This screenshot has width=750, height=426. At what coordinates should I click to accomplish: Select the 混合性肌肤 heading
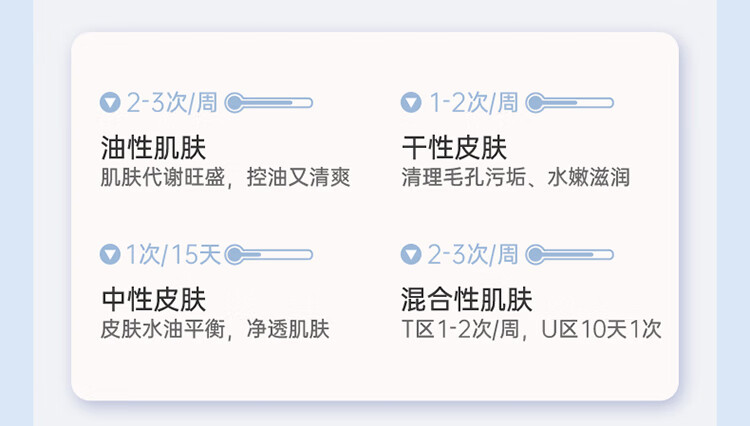tap(467, 299)
